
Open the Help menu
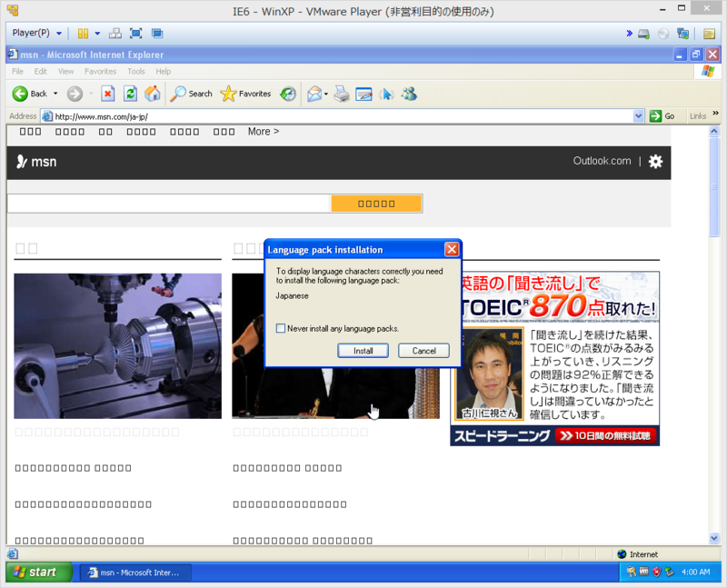pos(164,72)
